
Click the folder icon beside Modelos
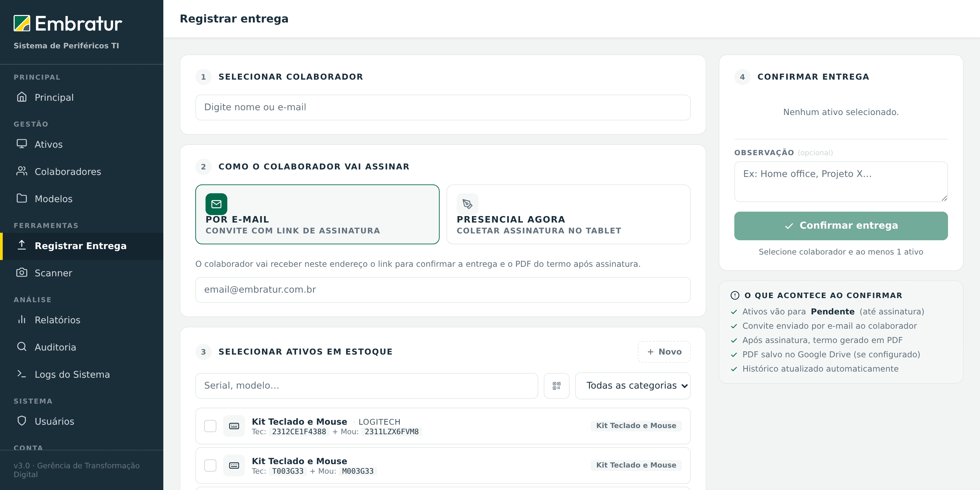tap(22, 198)
